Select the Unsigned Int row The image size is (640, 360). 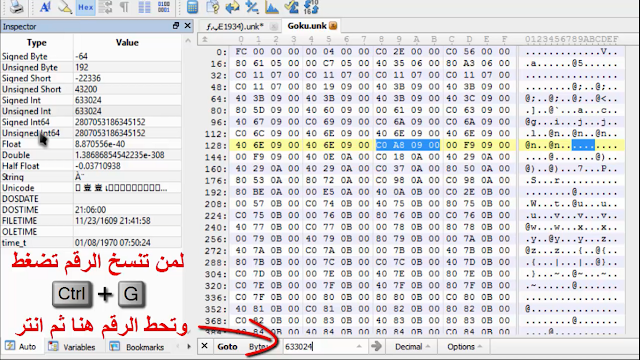pos(91,111)
